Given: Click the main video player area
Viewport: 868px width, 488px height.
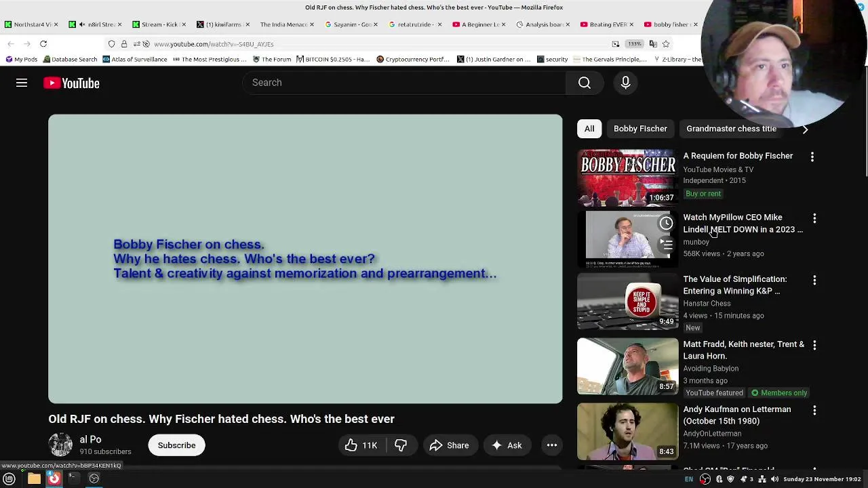Looking at the screenshot, I should (305, 259).
